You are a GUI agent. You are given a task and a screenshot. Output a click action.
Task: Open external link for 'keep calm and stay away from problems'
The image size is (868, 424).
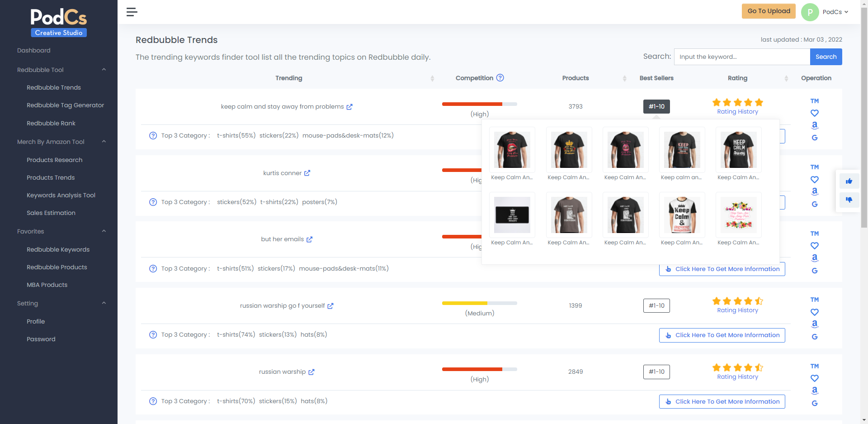tap(349, 107)
